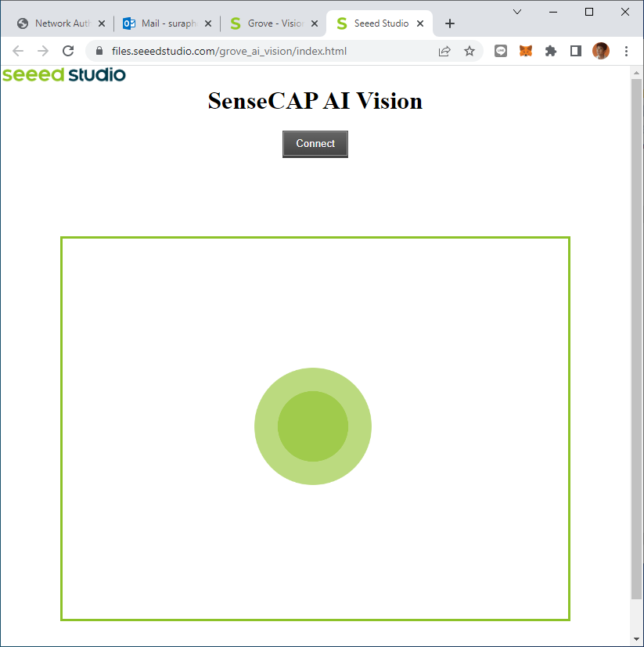Go back to previous page

coord(18,51)
